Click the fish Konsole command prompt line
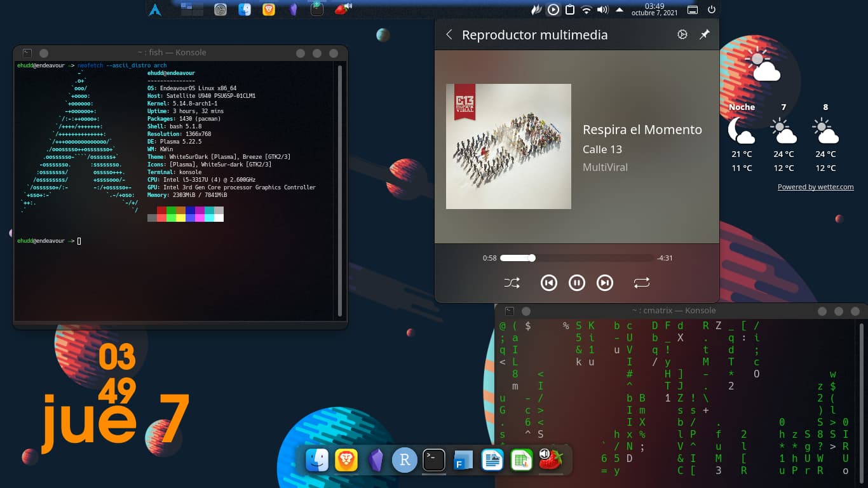The image size is (868, 488). (49, 241)
